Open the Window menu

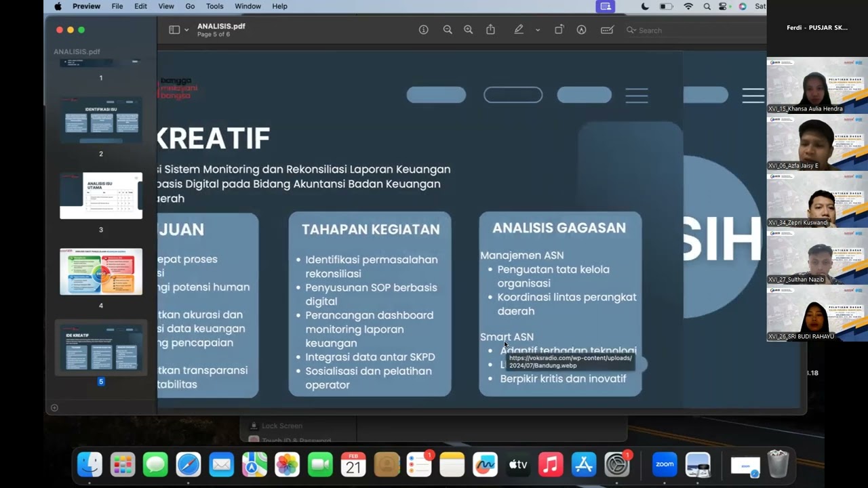[248, 6]
